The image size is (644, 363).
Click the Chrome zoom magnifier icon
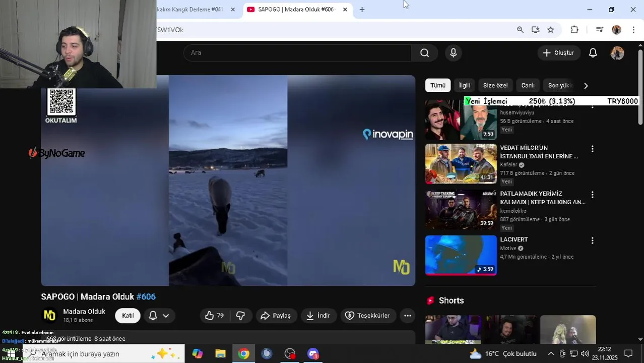click(520, 30)
